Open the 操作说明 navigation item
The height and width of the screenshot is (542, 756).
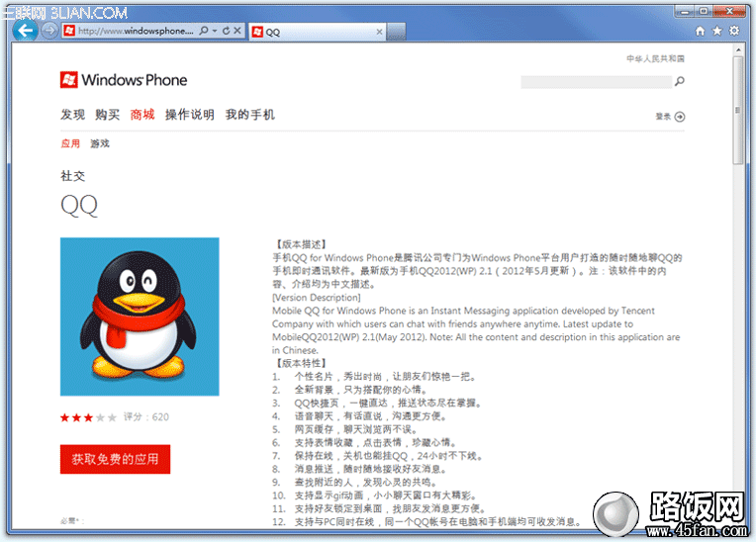190,115
